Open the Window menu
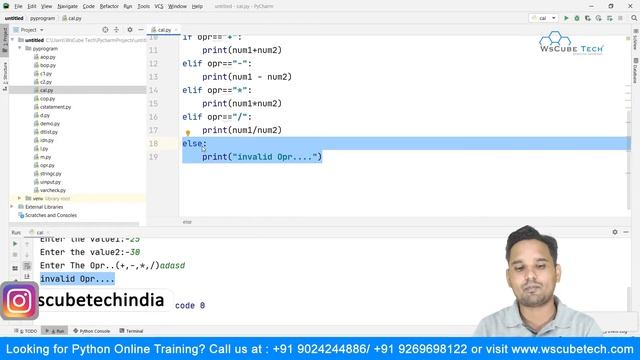 [x=177, y=6]
